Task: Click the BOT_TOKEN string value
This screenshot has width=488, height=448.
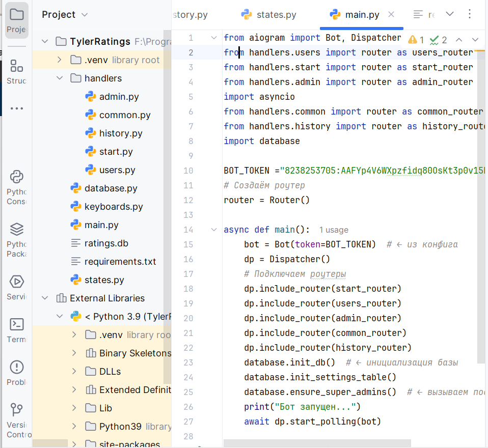Action: point(383,171)
